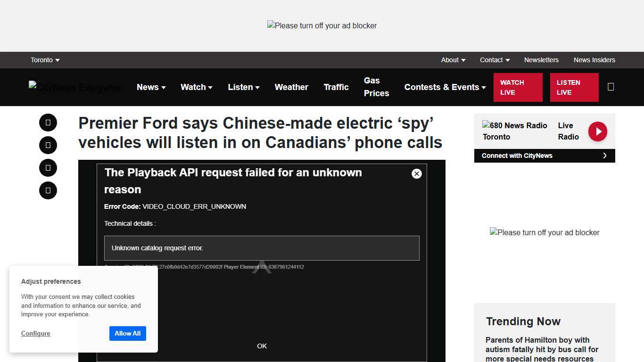Dismiss the Playback API error with the X icon
The width and height of the screenshot is (644, 362).
[x=416, y=173]
